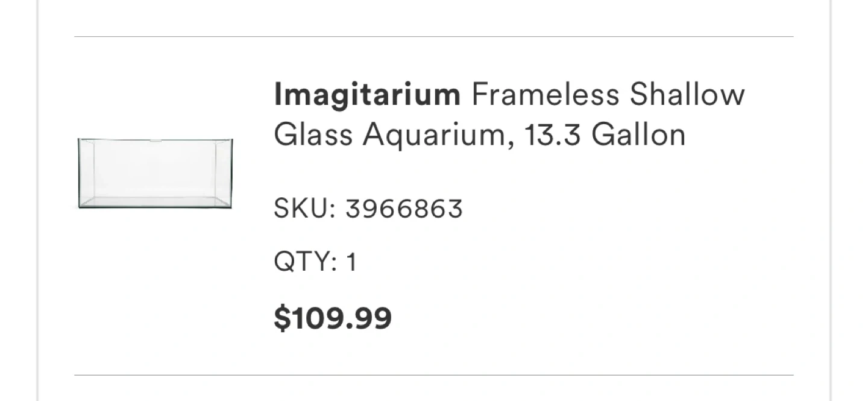Click the word Gallon in the title
The height and width of the screenshot is (401, 868).
[x=638, y=134]
